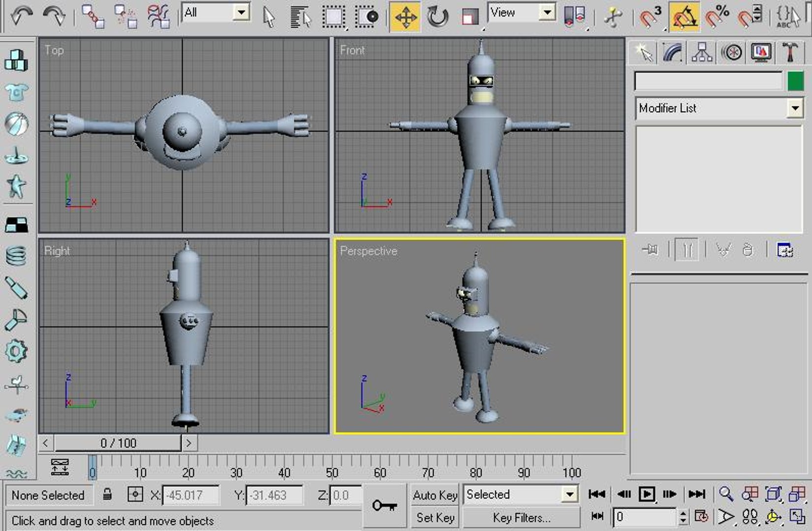Open the Utilities hammer tab
The image size is (812, 531).
(x=790, y=52)
